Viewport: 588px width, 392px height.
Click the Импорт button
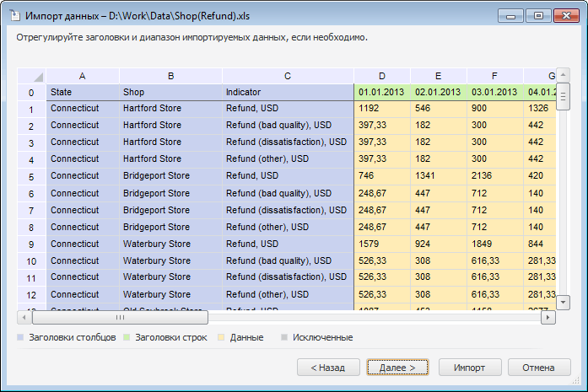coord(469,368)
